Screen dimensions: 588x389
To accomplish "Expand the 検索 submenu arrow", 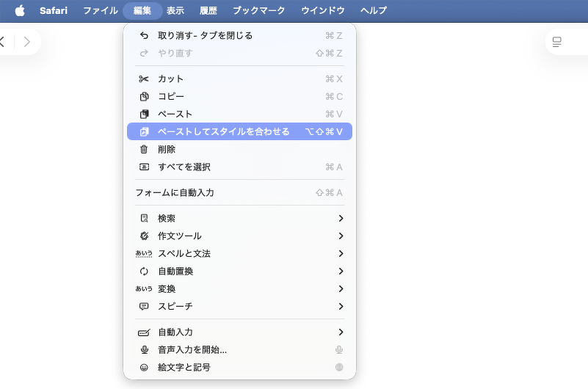I will click(341, 218).
